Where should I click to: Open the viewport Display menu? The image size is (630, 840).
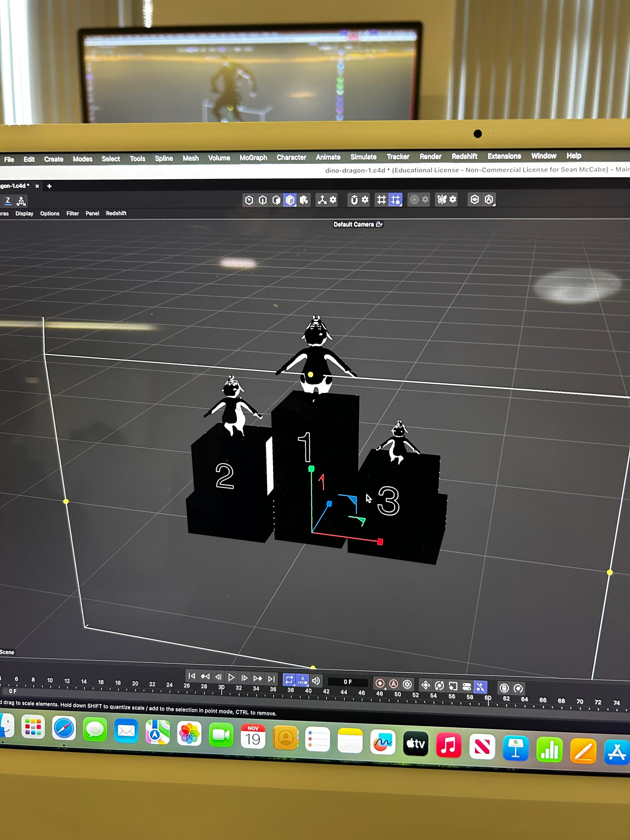(24, 214)
